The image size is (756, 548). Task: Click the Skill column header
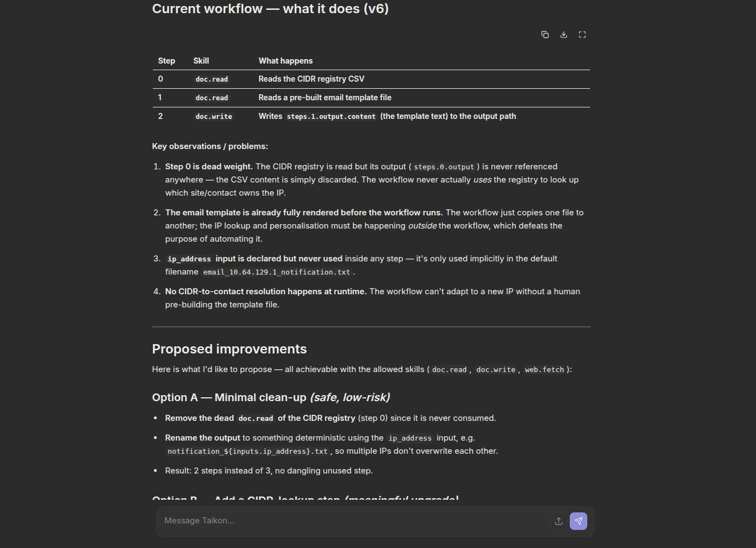click(201, 61)
